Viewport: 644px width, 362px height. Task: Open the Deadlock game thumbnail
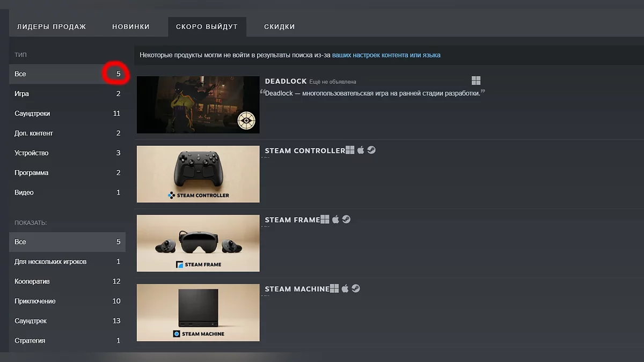pos(198,105)
